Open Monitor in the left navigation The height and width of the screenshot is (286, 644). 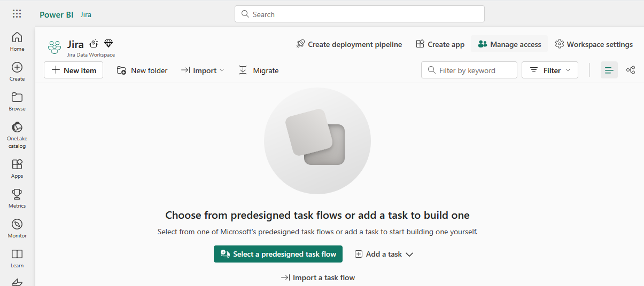17,228
